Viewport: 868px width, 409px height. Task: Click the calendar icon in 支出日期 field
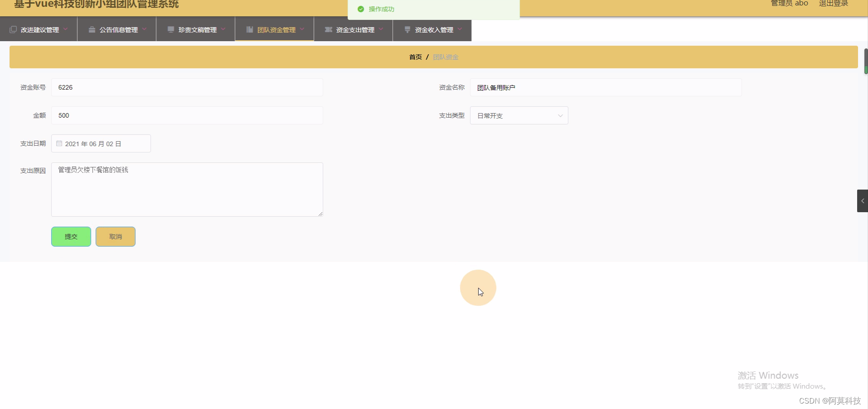pyautogui.click(x=59, y=143)
